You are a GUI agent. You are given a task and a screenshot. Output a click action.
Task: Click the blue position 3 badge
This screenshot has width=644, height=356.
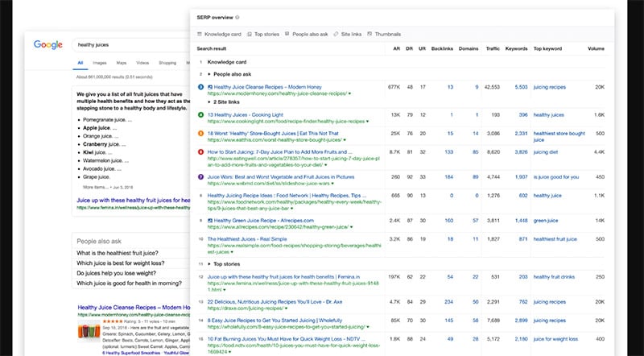coord(200,87)
